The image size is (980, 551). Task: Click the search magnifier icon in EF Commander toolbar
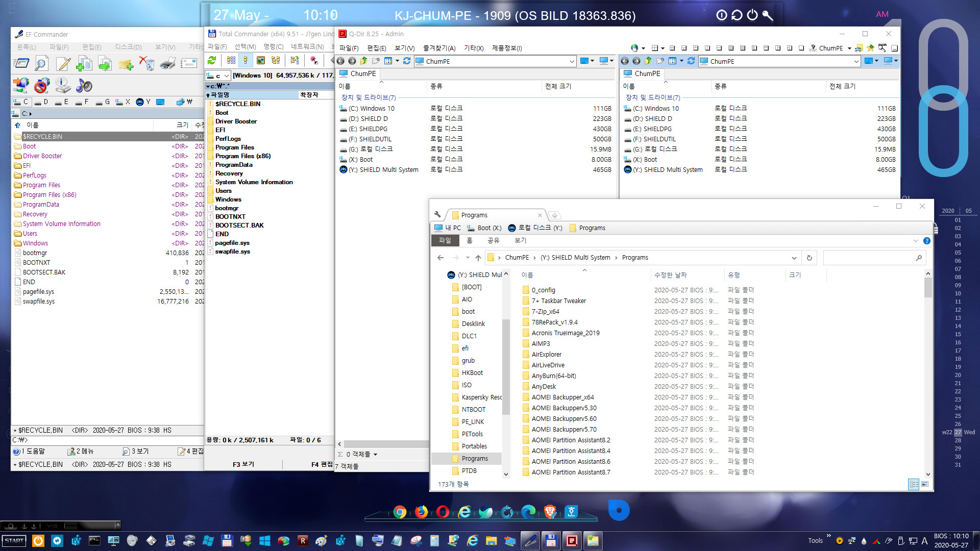point(41,64)
